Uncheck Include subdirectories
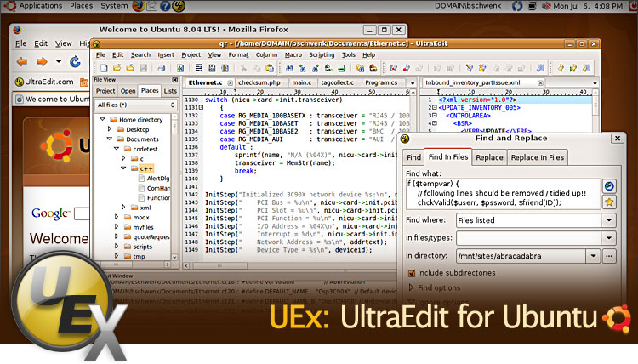Screen dimensions: 638x364 click(x=412, y=273)
